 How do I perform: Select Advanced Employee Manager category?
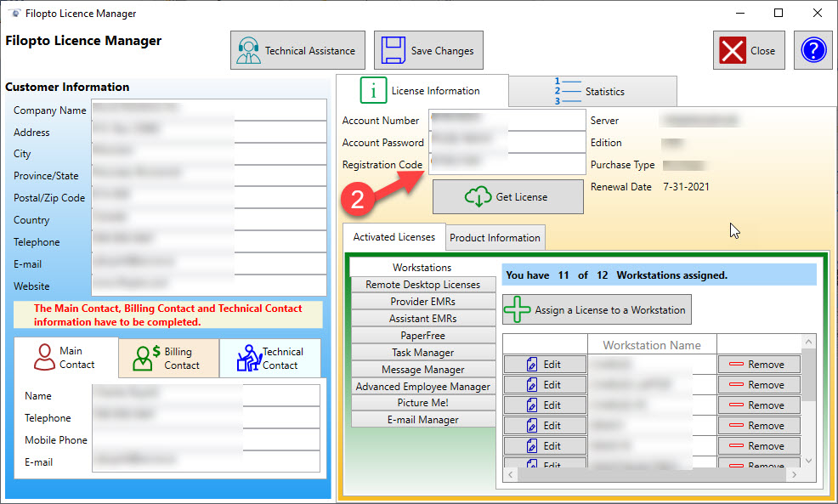[x=422, y=387]
